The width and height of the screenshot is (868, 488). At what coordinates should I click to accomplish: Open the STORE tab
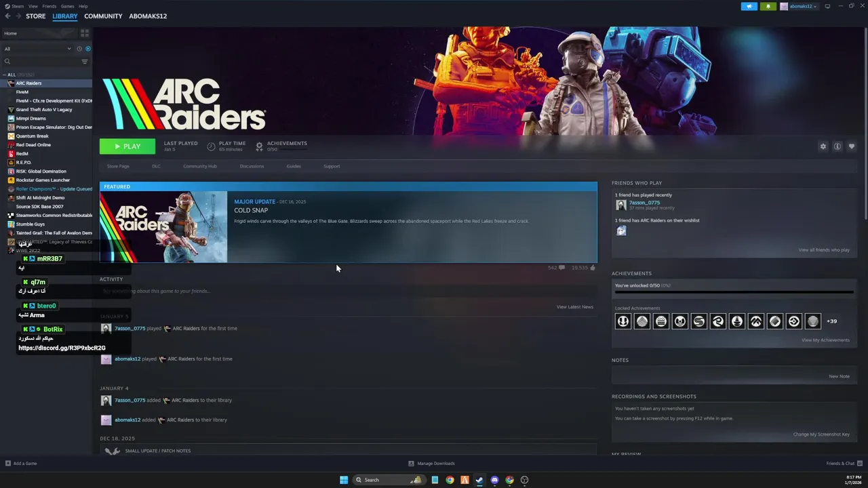[36, 16]
